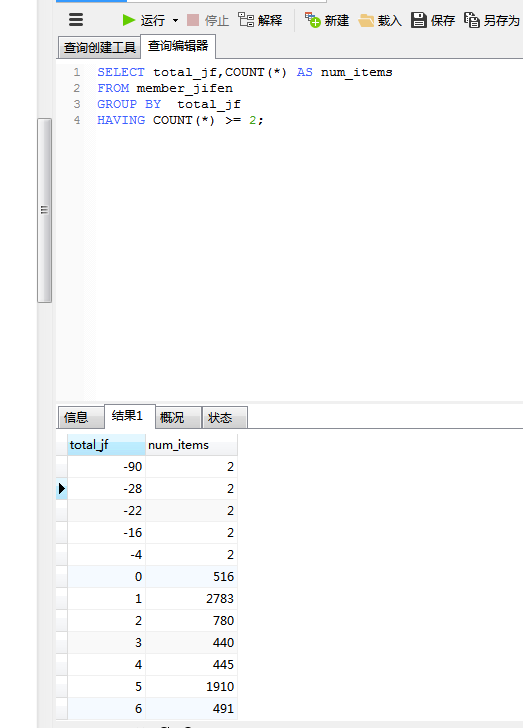The height and width of the screenshot is (728, 523).
Task: Select the cell with total_jf -16
Action: pyautogui.click(x=106, y=533)
